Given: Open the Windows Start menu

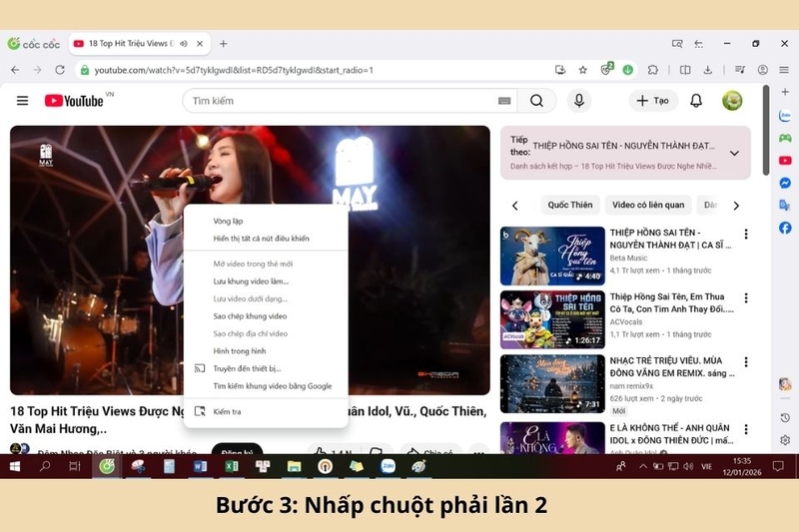Looking at the screenshot, I should point(15,466).
